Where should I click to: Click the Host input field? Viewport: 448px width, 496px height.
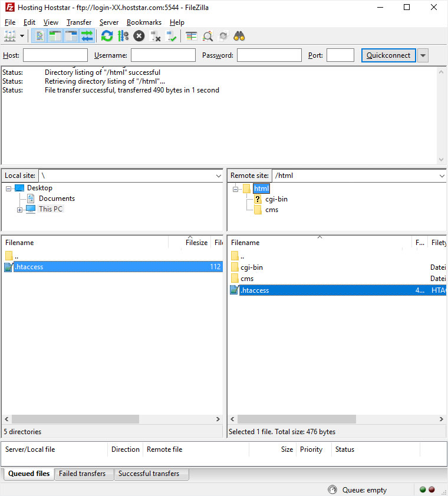tap(55, 55)
